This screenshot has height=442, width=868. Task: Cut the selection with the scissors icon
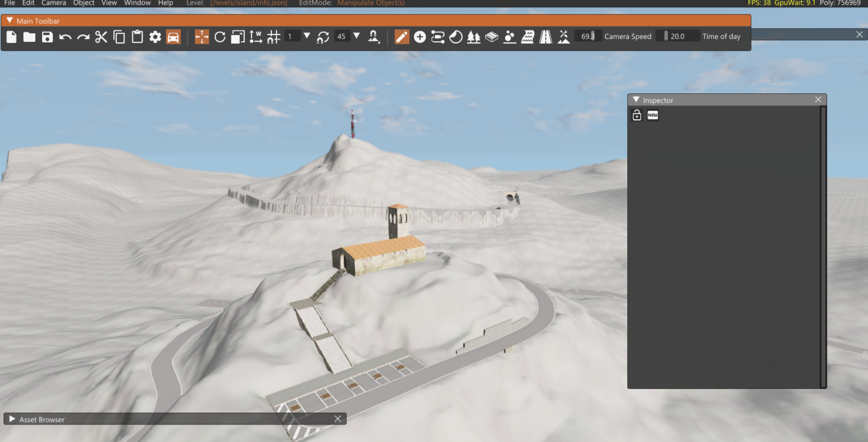point(101,37)
